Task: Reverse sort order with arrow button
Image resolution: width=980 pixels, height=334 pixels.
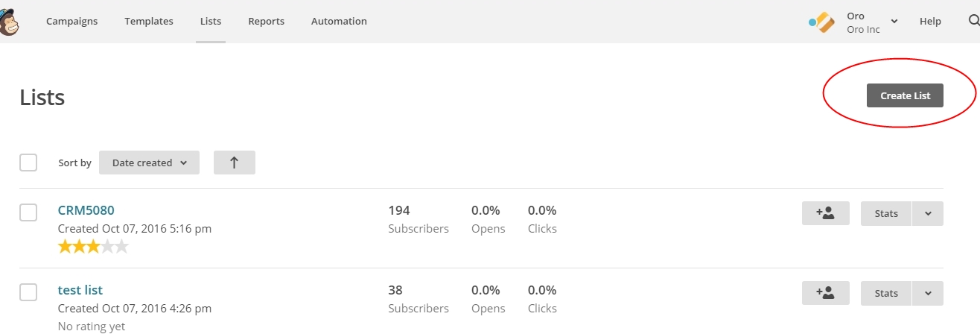Action: click(x=234, y=163)
